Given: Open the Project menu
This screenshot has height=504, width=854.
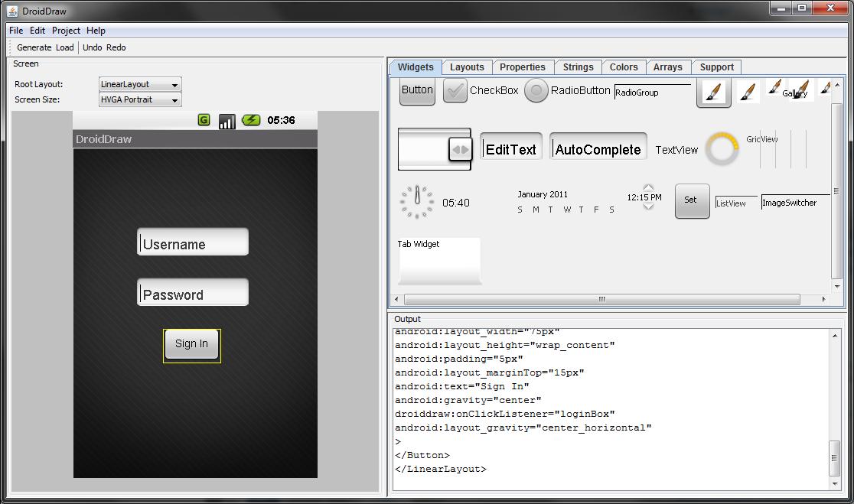Looking at the screenshot, I should (x=66, y=31).
